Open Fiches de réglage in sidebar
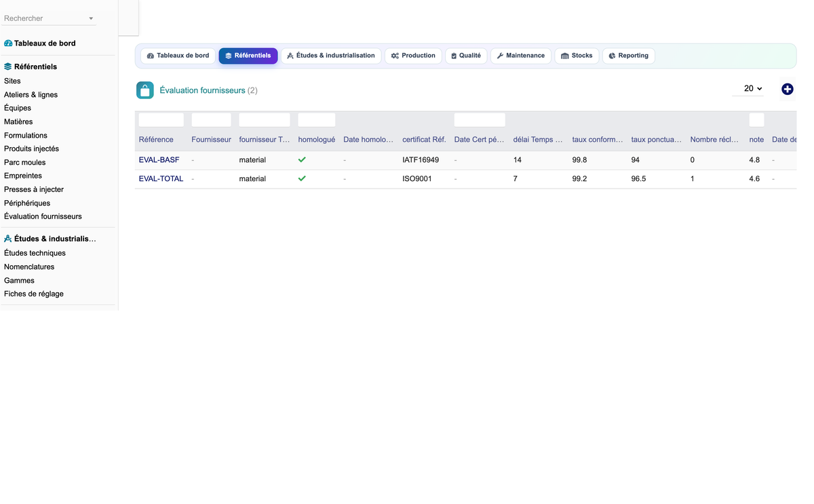 (x=34, y=294)
